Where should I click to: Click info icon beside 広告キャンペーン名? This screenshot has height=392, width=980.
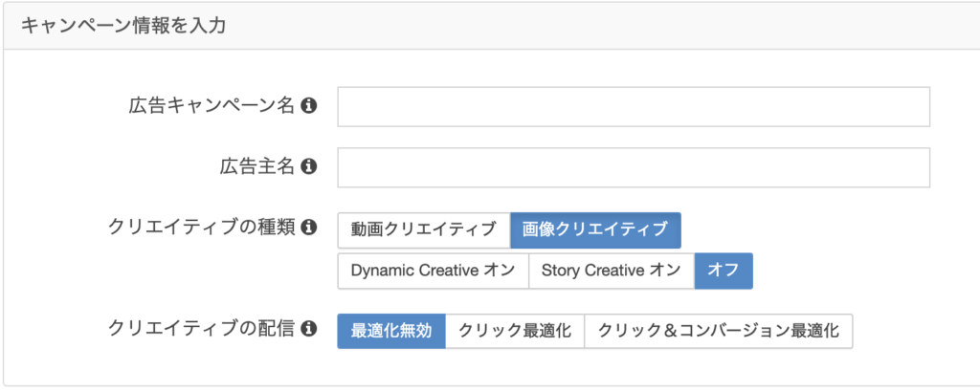tap(307, 107)
